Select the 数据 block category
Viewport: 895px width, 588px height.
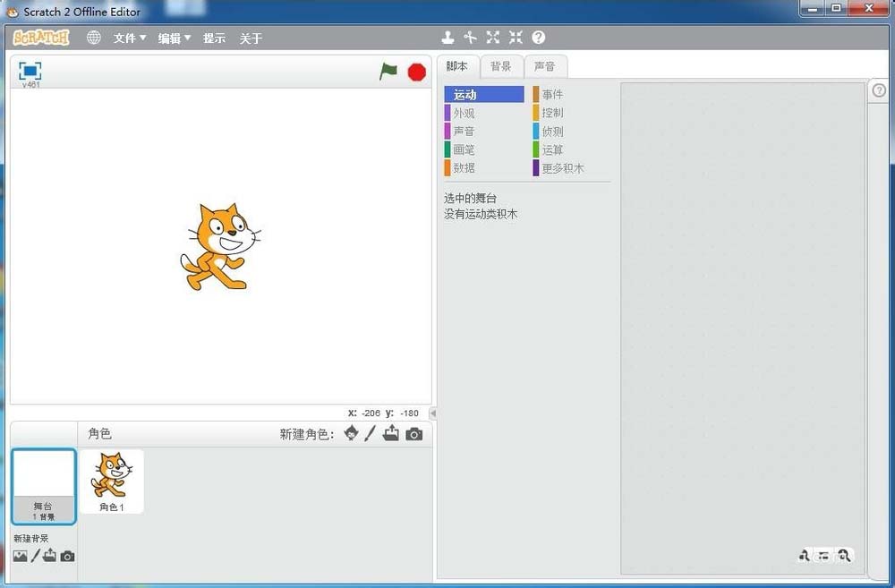pyautogui.click(x=484, y=168)
